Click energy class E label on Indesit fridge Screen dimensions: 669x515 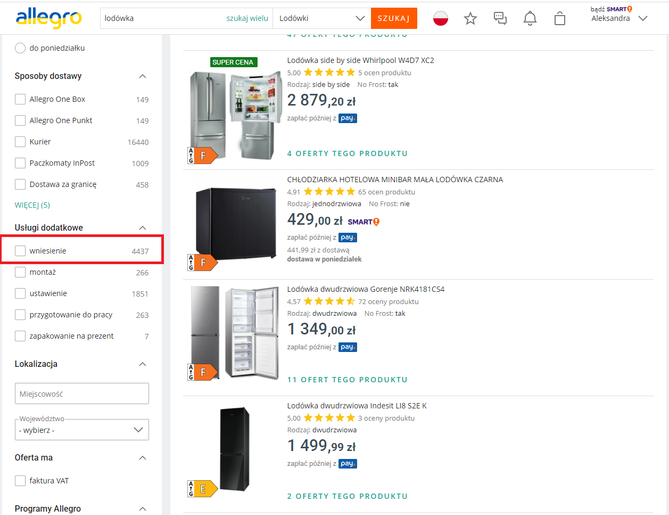203,490
